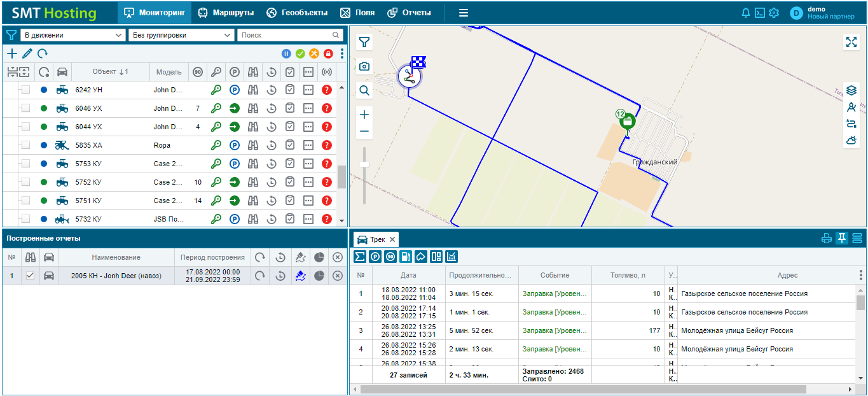Open the map filter funnel button
This screenshot has height=396, width=868.
click(364, 42)
